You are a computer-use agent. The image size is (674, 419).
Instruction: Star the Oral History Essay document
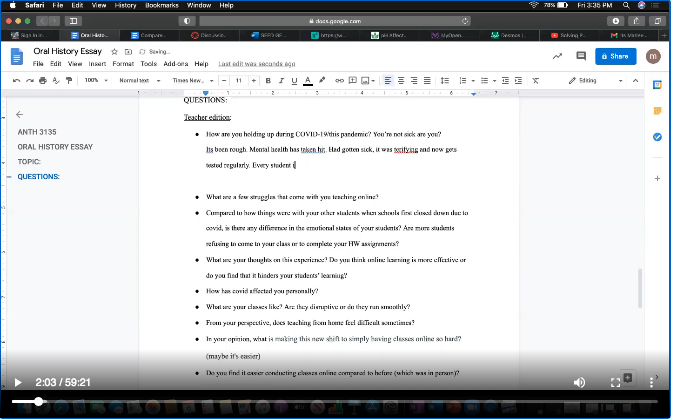[115, 51]
